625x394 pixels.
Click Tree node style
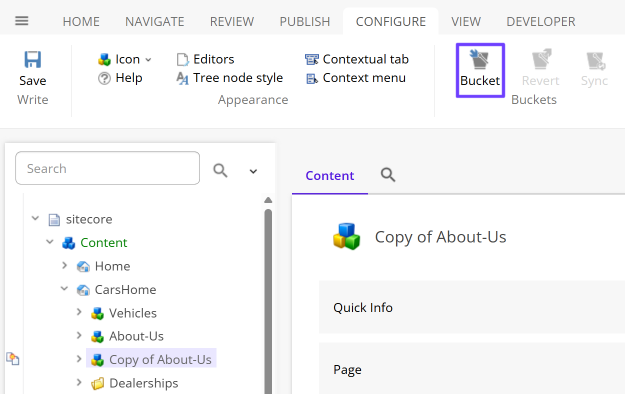tap(230, 78)
